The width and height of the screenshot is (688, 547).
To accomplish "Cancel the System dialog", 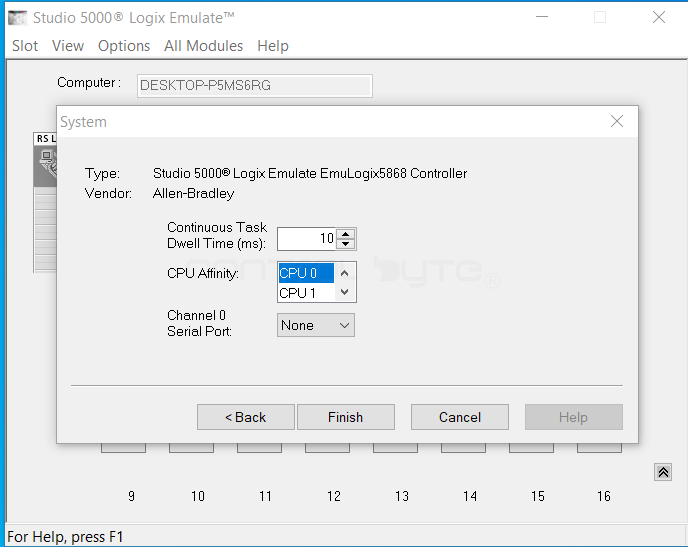I will [460, 417].
